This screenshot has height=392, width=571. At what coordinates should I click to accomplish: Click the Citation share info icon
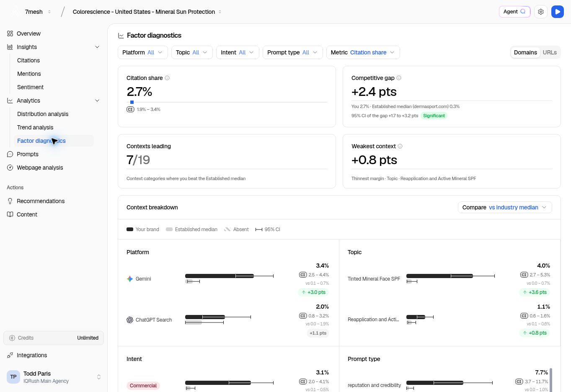[167, 78]
